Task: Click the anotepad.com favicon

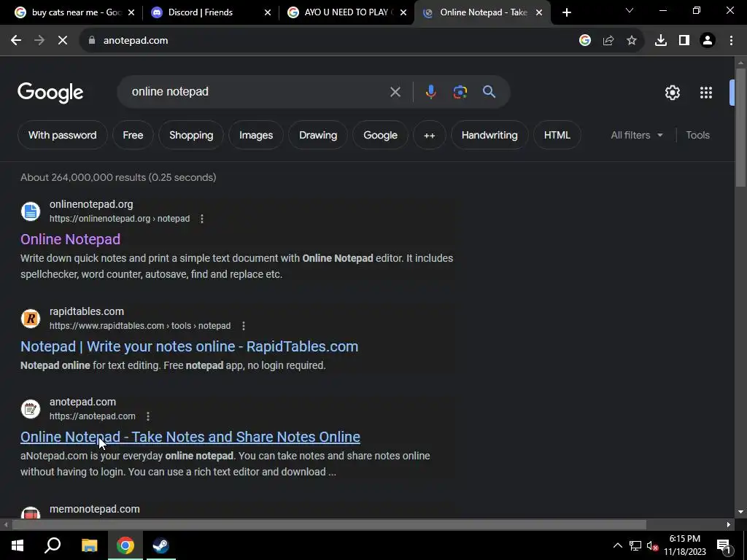Action: (31, 409)
